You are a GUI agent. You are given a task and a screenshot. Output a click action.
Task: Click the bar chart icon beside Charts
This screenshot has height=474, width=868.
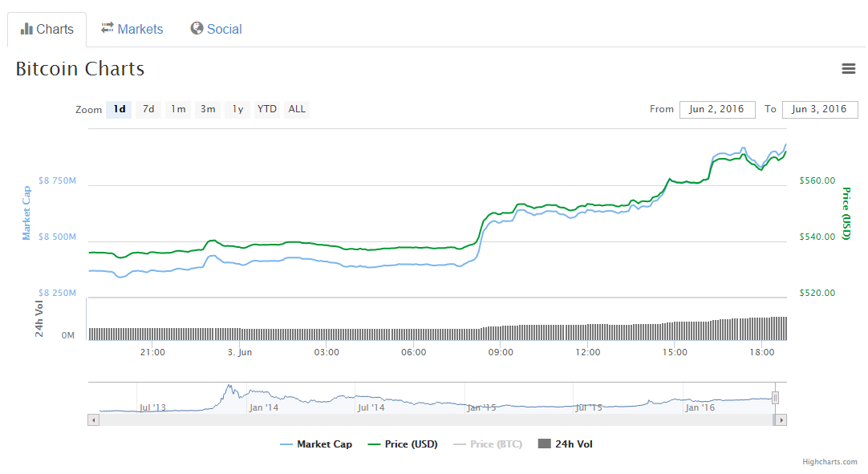[26, 28]
